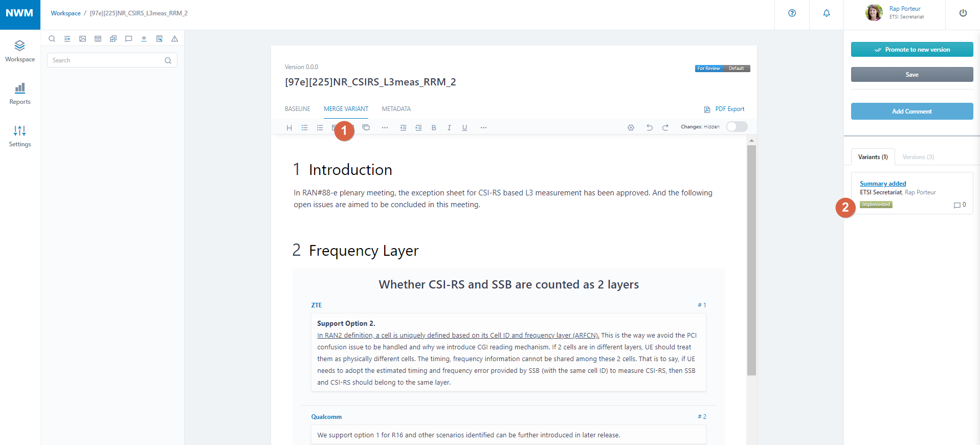Click the For Review status badge

pos(708,69)
